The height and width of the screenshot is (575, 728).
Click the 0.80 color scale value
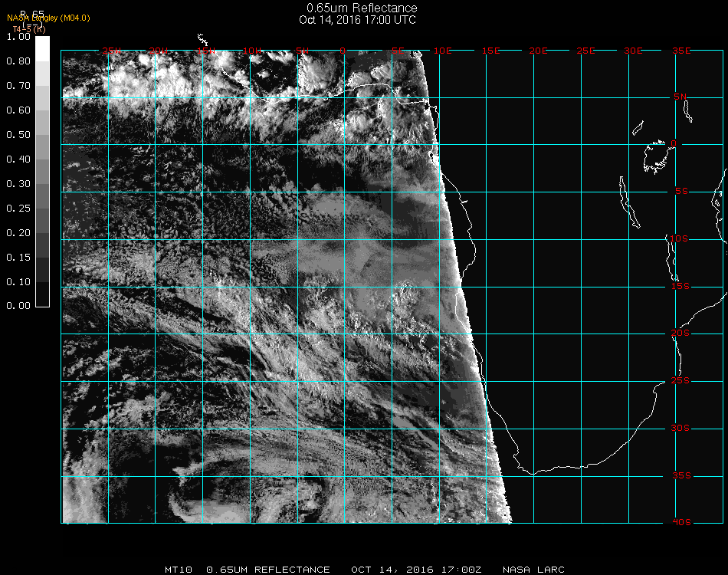pos(18,61)
